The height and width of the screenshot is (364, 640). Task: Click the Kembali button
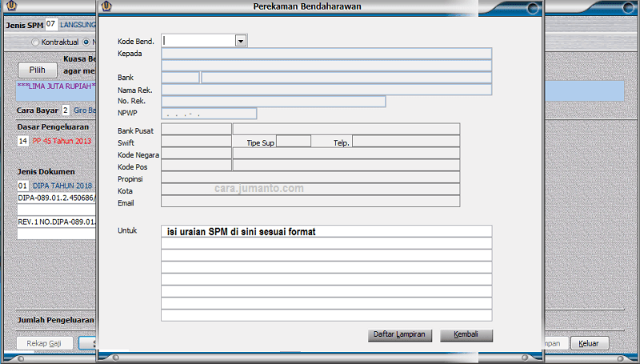[466, 335]
